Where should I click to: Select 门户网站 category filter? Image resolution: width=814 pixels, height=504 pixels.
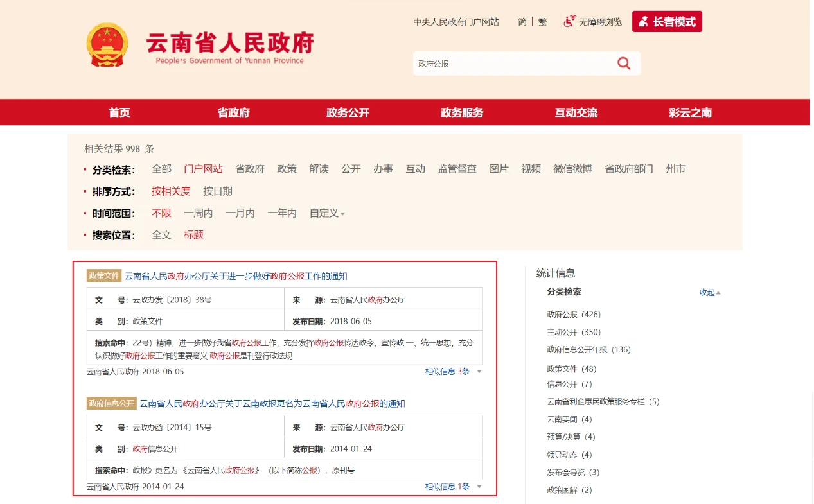[203, 169]
